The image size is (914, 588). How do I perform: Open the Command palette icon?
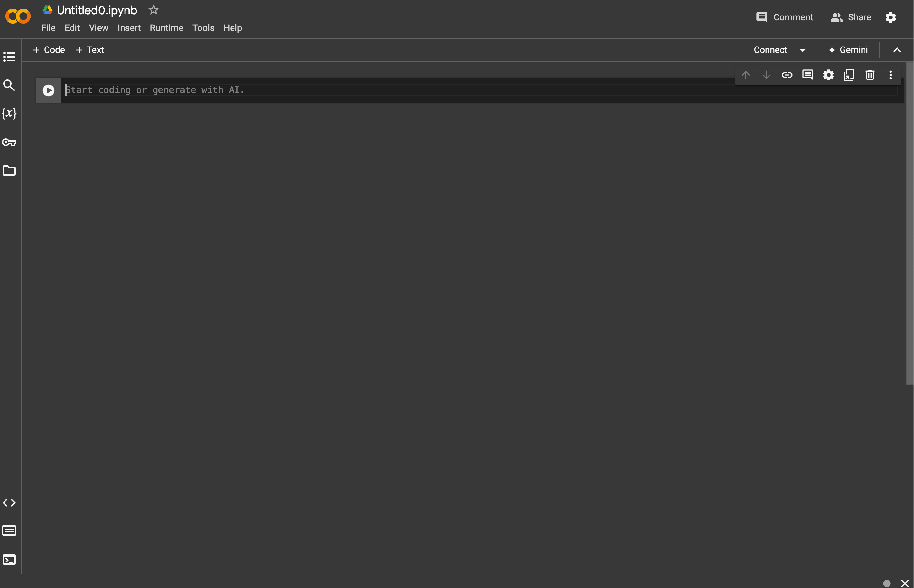[9, 531]
